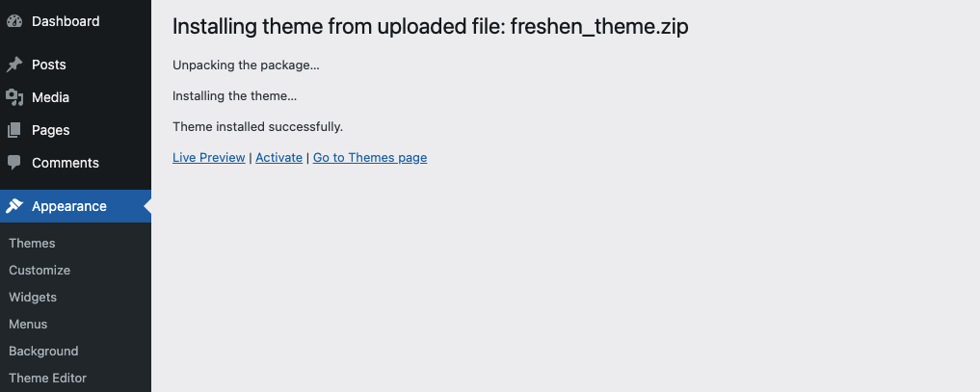
Task: Open the Live Preview link
Action: coord(208,158)
